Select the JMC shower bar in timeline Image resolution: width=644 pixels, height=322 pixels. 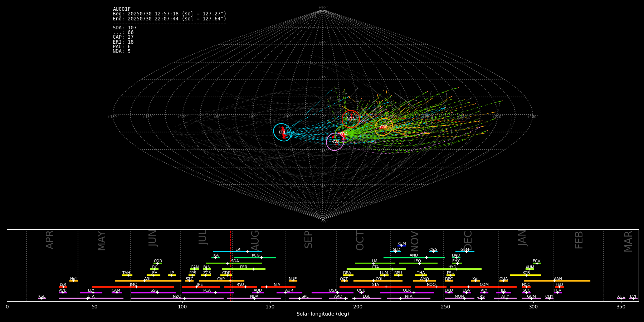click(x=133, y=287)
